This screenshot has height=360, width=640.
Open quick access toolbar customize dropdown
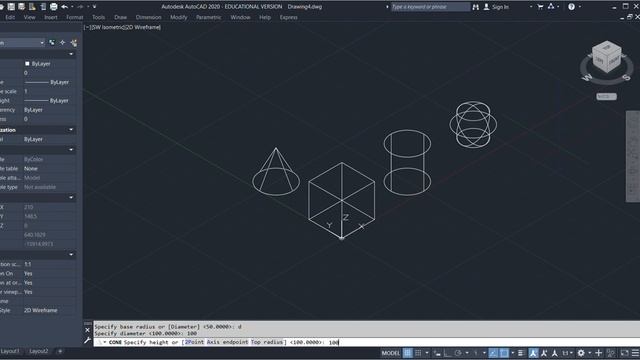(94, 7)
